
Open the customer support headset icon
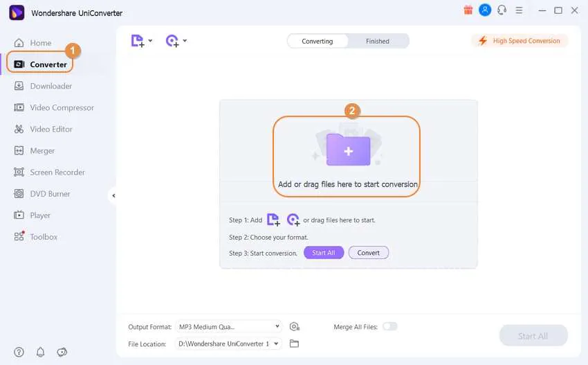click(502, 10)
